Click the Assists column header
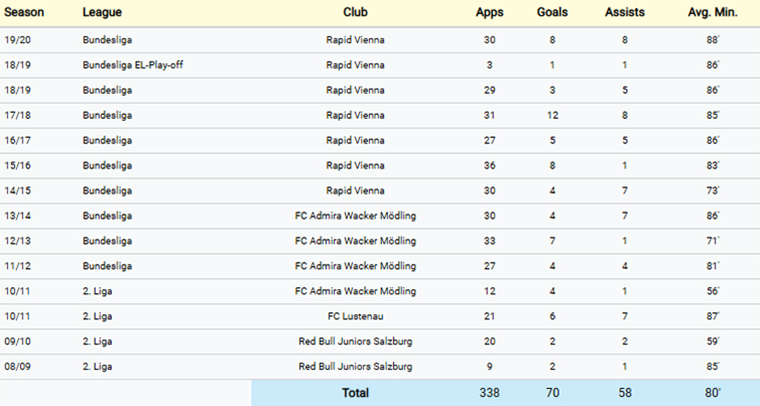Screen dimensions: 760x406 point(625,13)
